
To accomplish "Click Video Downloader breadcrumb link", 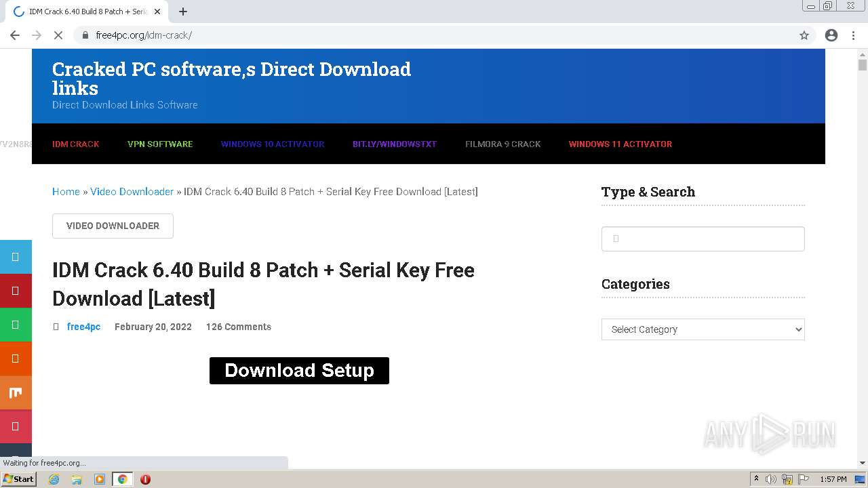I will coord(132,192).
